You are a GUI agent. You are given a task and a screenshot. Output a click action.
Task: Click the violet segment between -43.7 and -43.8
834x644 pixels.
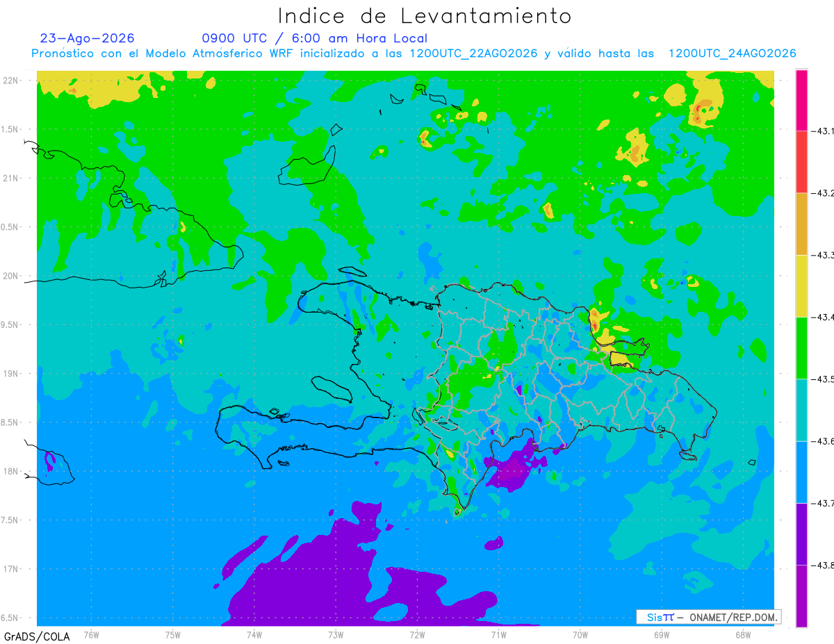pyautogui.click(x=801, y=534)
